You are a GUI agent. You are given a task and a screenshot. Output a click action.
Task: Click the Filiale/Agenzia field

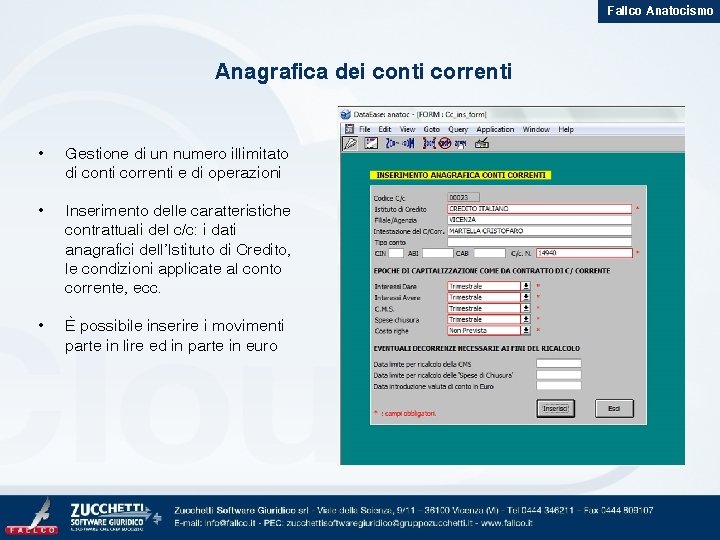click(x=540, y=219)
